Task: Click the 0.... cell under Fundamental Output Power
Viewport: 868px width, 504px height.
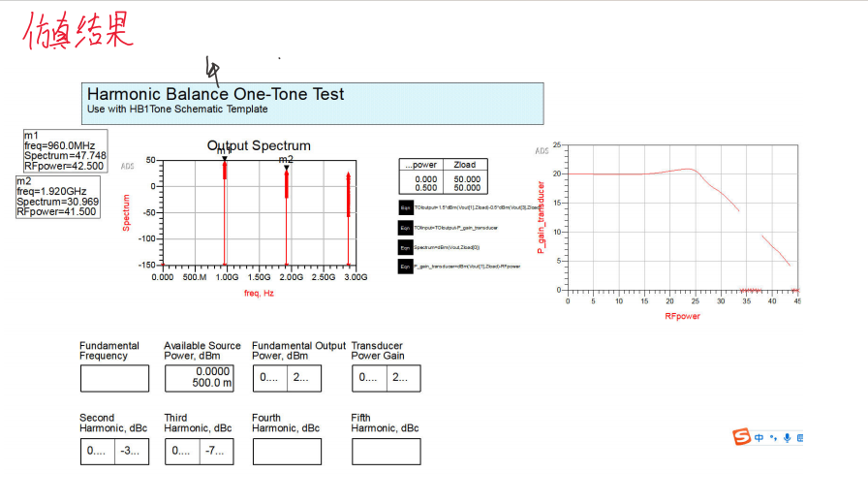Action: [x=269, y=378]
